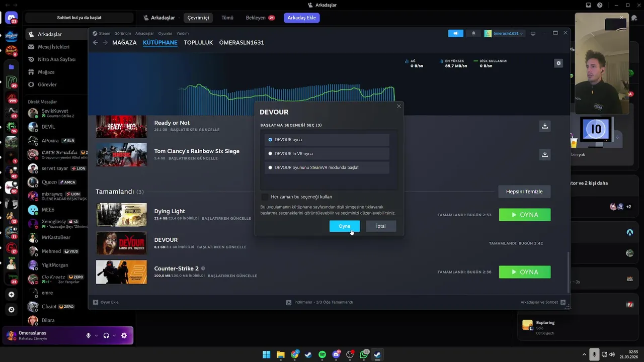Screen dimensions: 644x362
Task: Download Ready or Not update icon
Action: click(545, 126)
